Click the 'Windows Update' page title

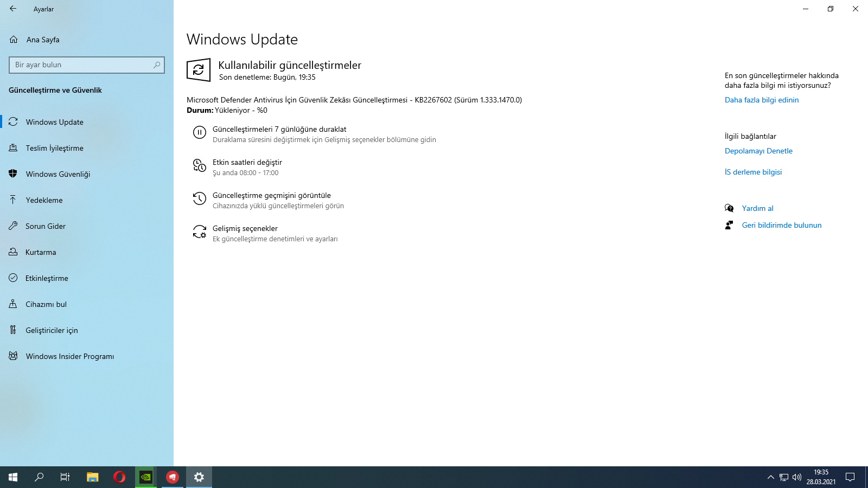pos(242,39)
